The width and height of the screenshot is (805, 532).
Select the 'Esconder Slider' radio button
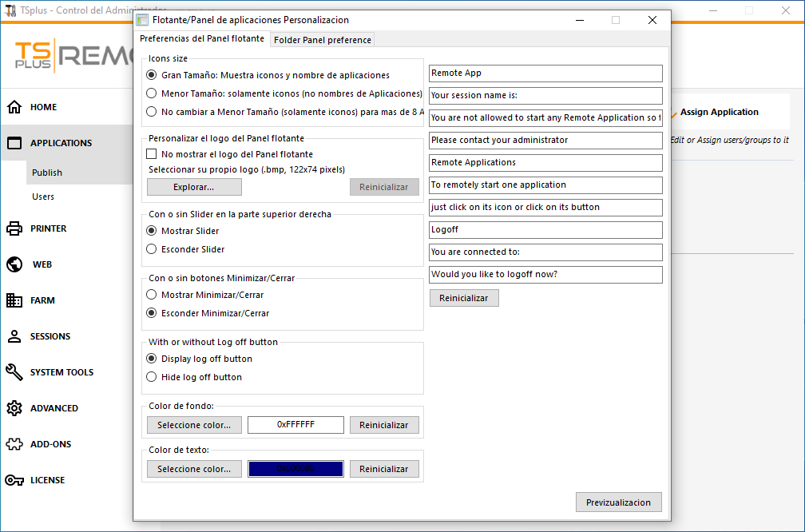(152, 249)
